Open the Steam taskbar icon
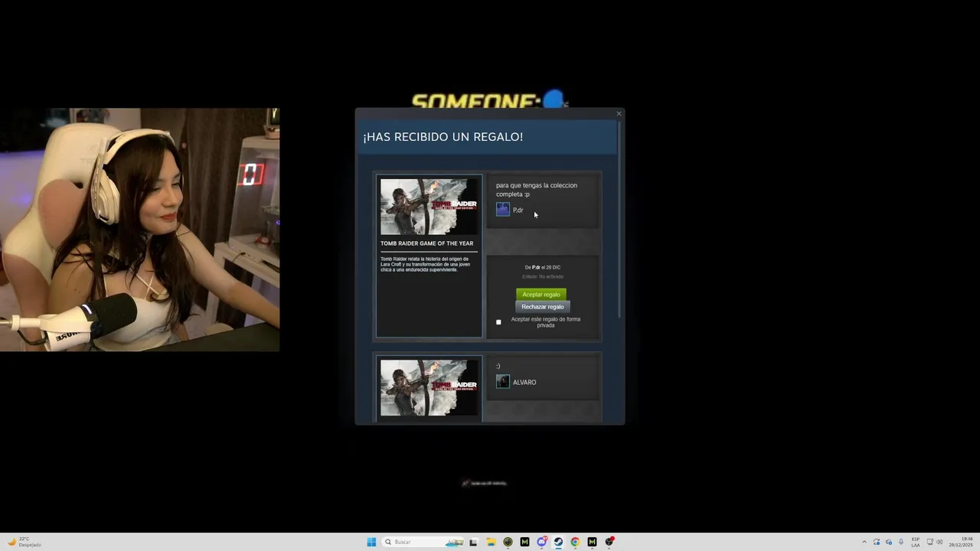 coord(558,542)
